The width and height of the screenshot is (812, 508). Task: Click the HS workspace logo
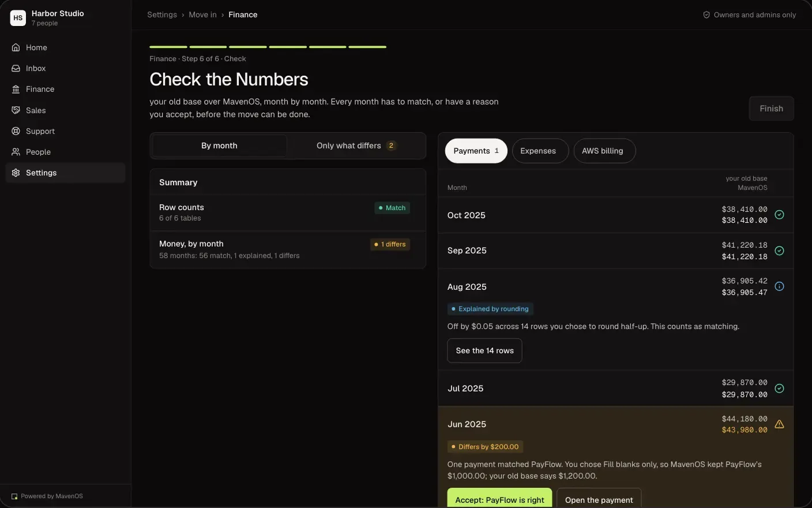tap(18, 18)
